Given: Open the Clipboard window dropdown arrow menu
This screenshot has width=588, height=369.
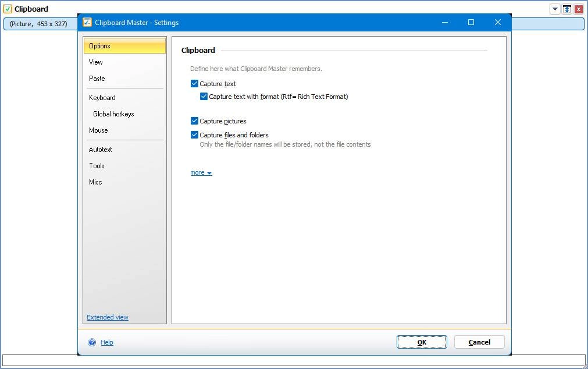Looking at the screenshot, I should (x=555, y=9).
